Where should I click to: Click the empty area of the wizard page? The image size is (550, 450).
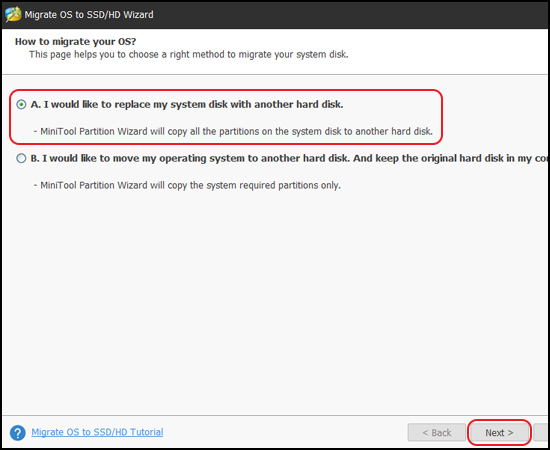[275, 302]
